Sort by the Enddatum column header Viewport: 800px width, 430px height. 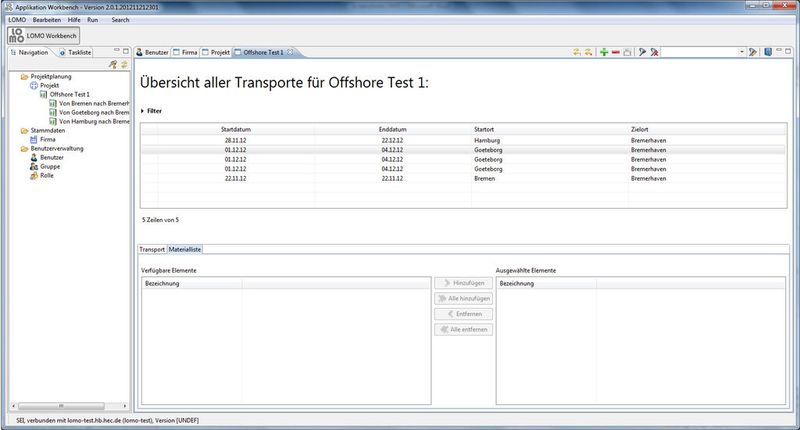click(x=392, y=130)
